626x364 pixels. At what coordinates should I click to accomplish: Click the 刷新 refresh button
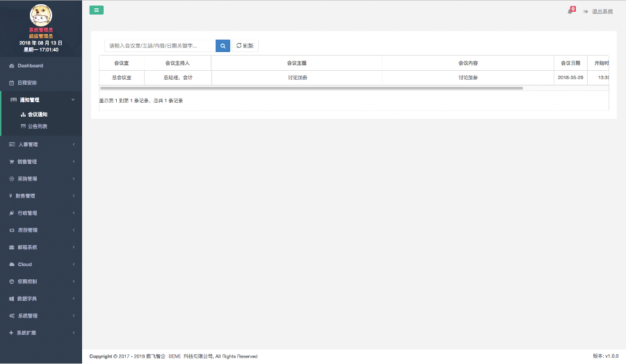(x=245, y=46)
